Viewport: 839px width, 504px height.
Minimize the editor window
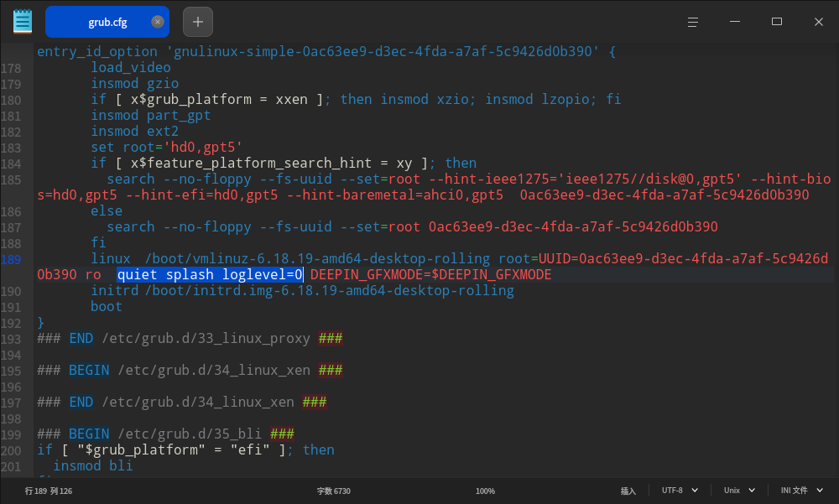(735, 22)
